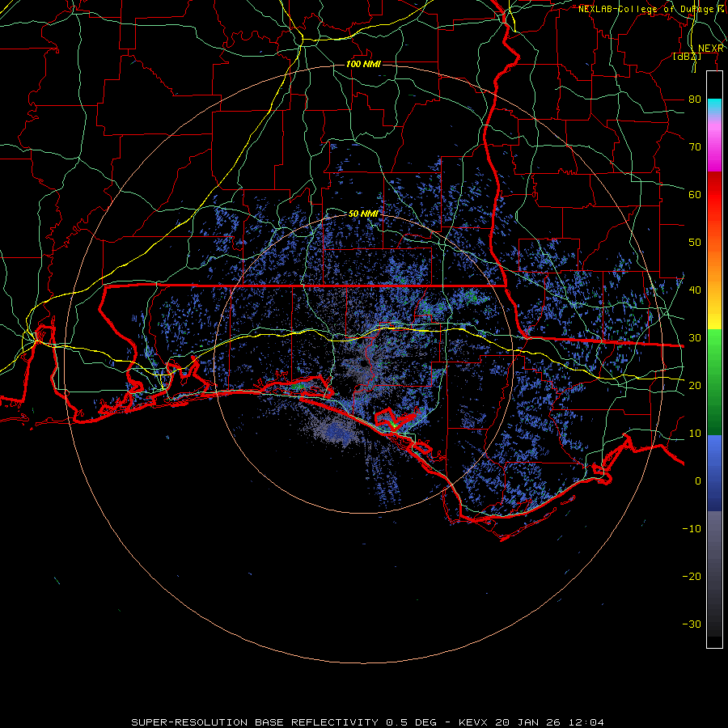Click the Super-Resolution Base Reflectivity caption
The width and height of the screenshot is (728, 728).
coord(368,722)
